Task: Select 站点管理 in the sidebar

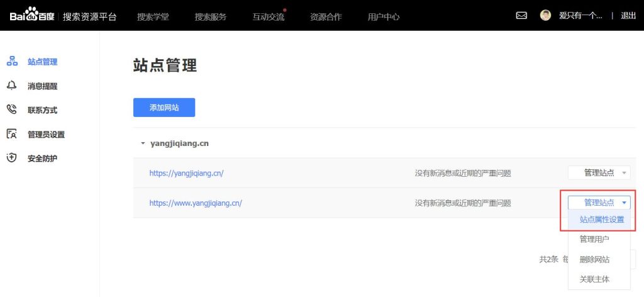Action: tap(42, 62)
